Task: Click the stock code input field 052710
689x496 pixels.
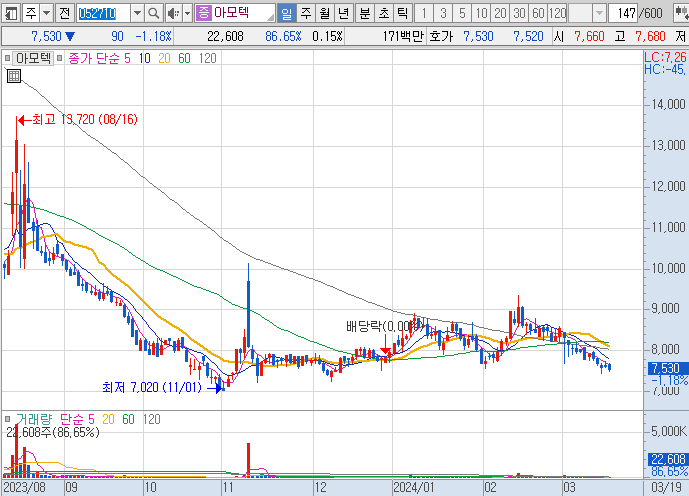Action: 103,13
